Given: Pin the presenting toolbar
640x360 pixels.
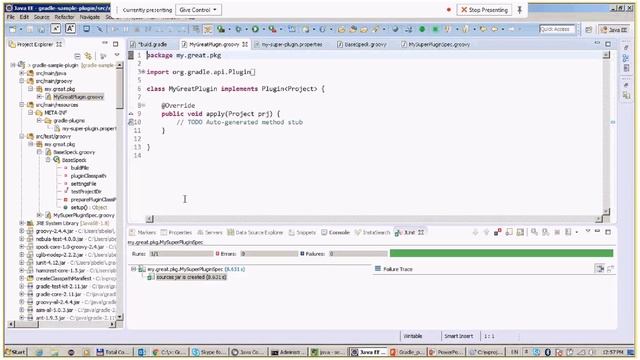Looking at the screenshot, I should [x=520, y=10].
